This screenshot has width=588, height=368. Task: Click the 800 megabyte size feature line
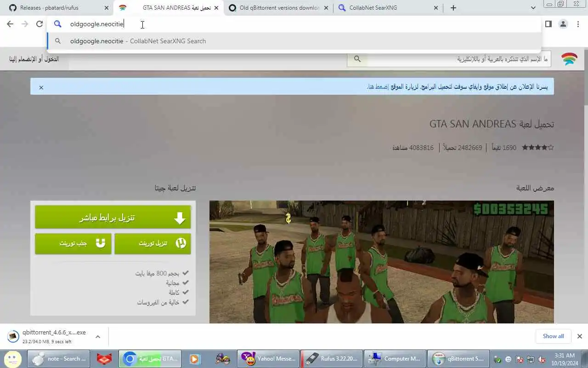coord(162,273)
